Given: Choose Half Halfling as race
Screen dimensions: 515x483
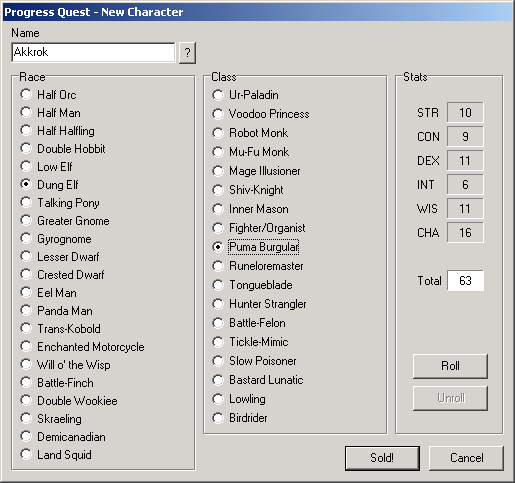Looking at the screenshot, I should click(57, 131).
